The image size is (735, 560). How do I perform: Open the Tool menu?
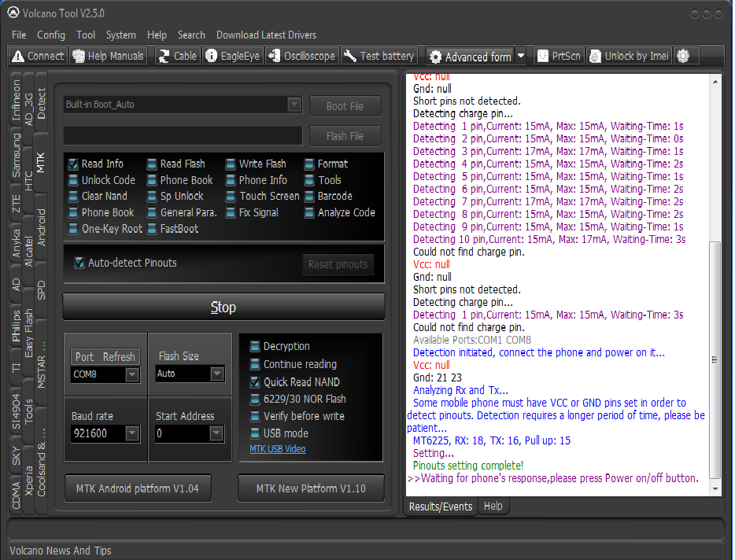click(86, 35)
